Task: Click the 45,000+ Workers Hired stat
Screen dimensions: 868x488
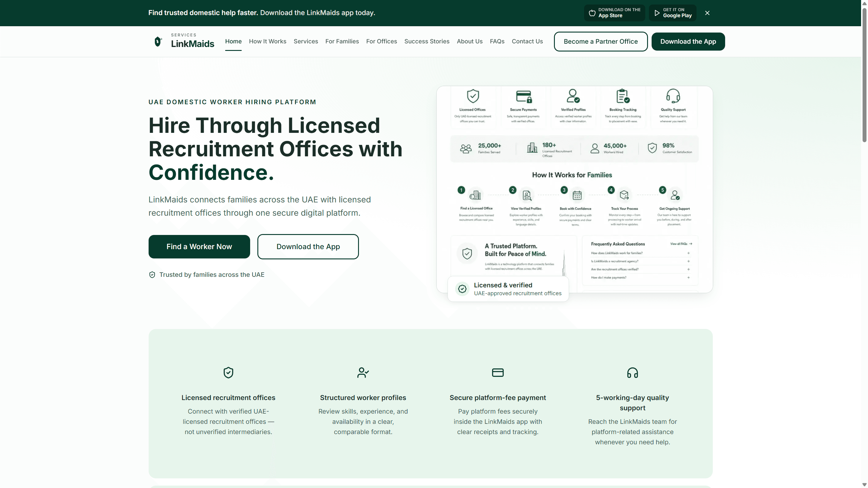Action: (609, 148)
